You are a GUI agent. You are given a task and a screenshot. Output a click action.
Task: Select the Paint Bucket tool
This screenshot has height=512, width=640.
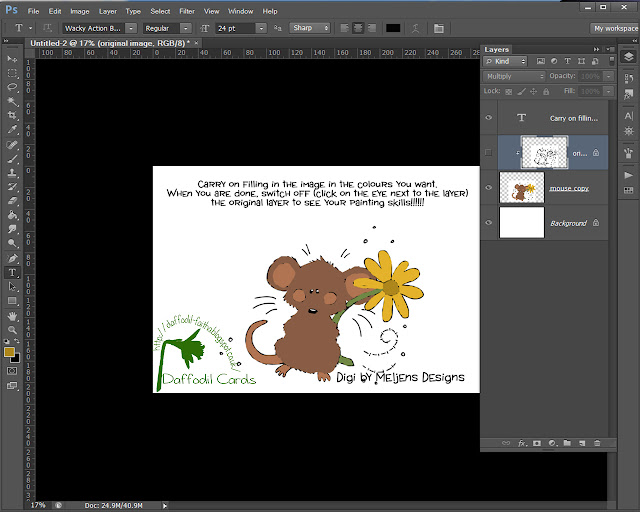click(x=12, y=215)
